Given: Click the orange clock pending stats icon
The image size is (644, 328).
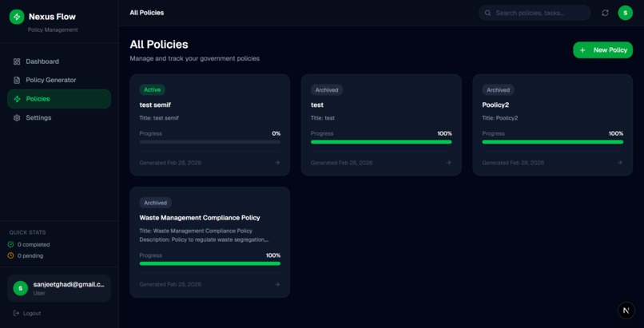Looking at the screenshot, I should [x=10, y=255].
